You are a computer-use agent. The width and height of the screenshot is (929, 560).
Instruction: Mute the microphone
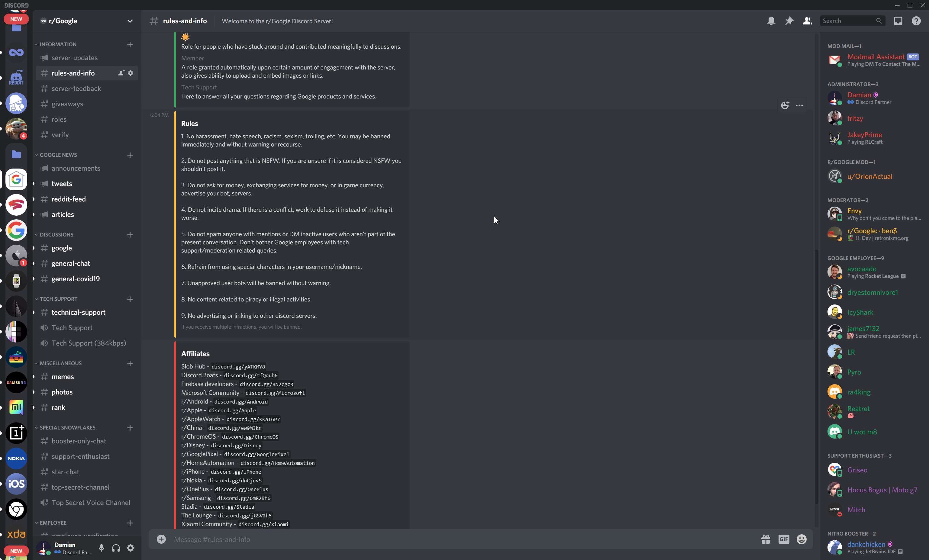point(102,548)
